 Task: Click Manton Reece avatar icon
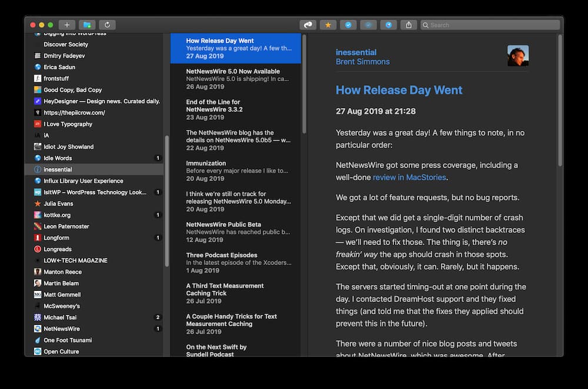pos(38,271)
